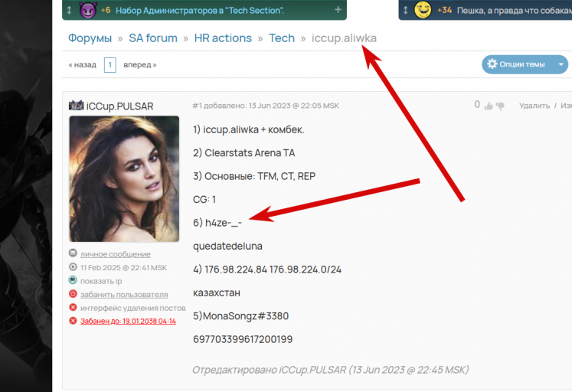Image resolution: width=572 pixels, height=392 pixels.
Task: Click the sort arrows on the green banner
Action: coord(70,10)
